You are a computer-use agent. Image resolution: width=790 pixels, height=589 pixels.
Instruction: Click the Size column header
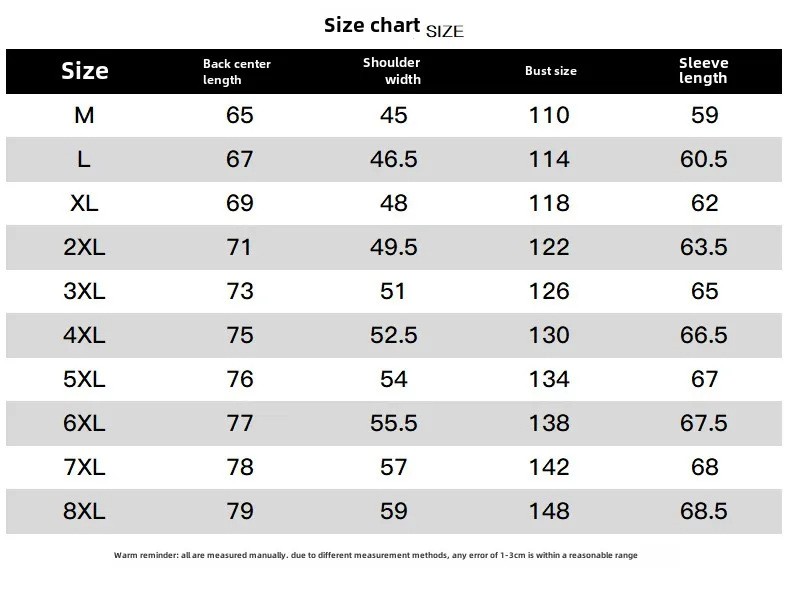coord(85,71)
